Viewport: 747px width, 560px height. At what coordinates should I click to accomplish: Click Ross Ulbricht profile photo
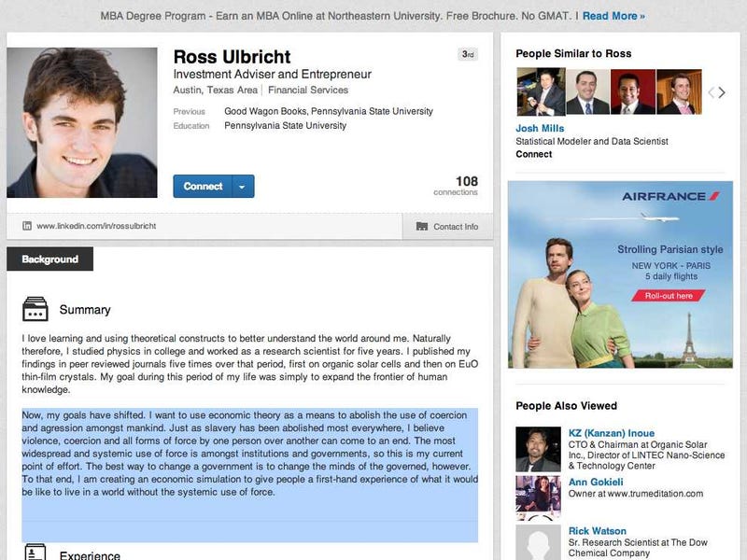[82, 122]
